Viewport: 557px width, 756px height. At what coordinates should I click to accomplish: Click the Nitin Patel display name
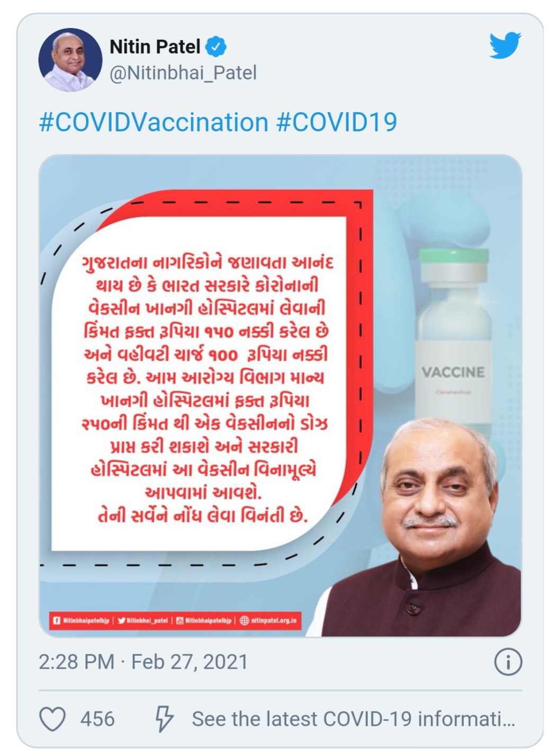point(155,47)
